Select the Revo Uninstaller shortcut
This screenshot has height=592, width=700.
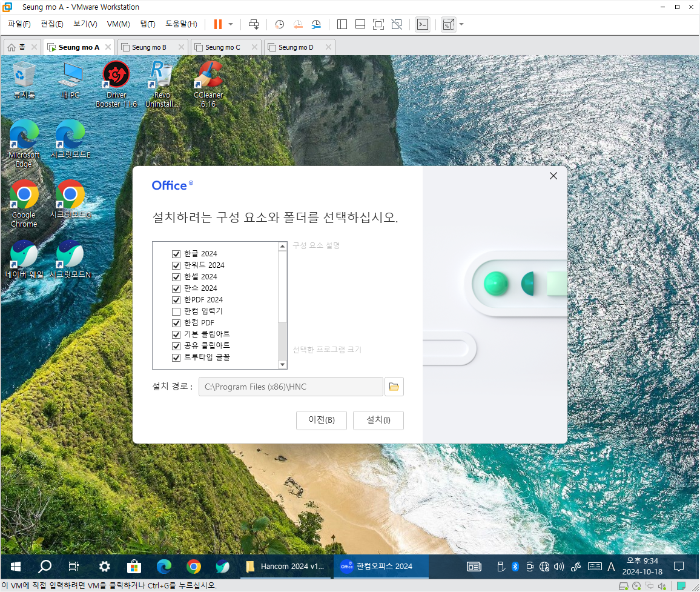(x=162, y=84)
